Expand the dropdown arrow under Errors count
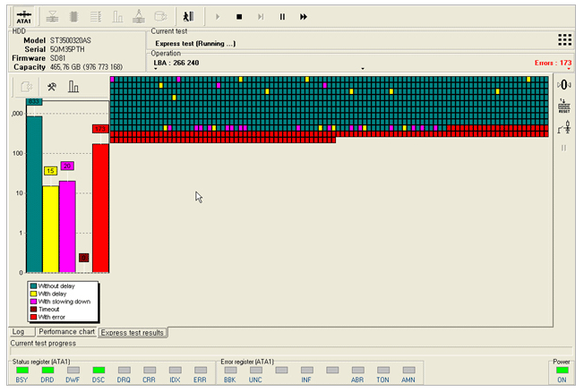Viewport: 584px width, 392px height. click(570, 69)
